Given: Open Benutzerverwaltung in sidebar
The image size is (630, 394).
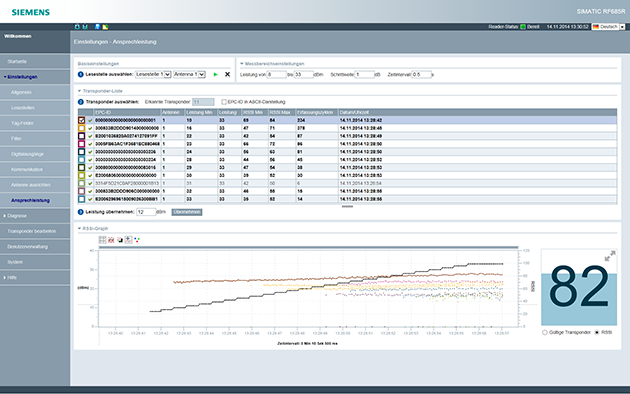Looking at the screenshot, I should click(x=27, y=247).
